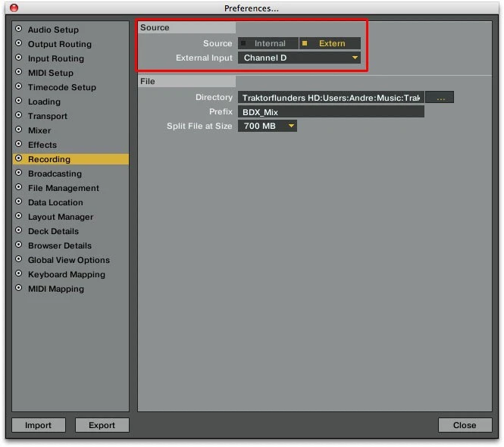Image resolution: width=504 pixels, height=447 pixels.
Task: Click the Prefix field containing BDX_Mix
Action: [x=330, y=112]
